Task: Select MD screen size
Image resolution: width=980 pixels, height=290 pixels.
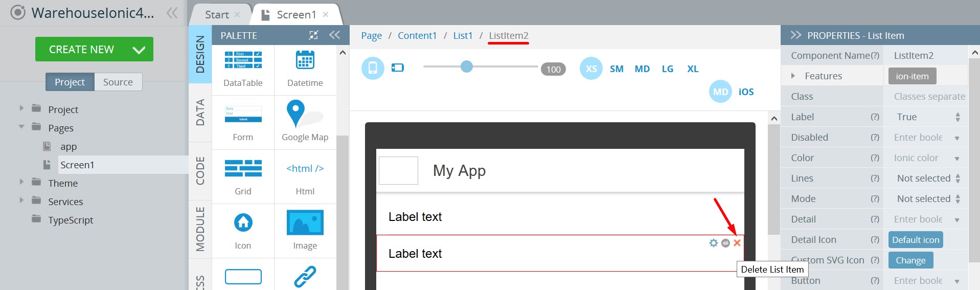Action: point(642,69)
